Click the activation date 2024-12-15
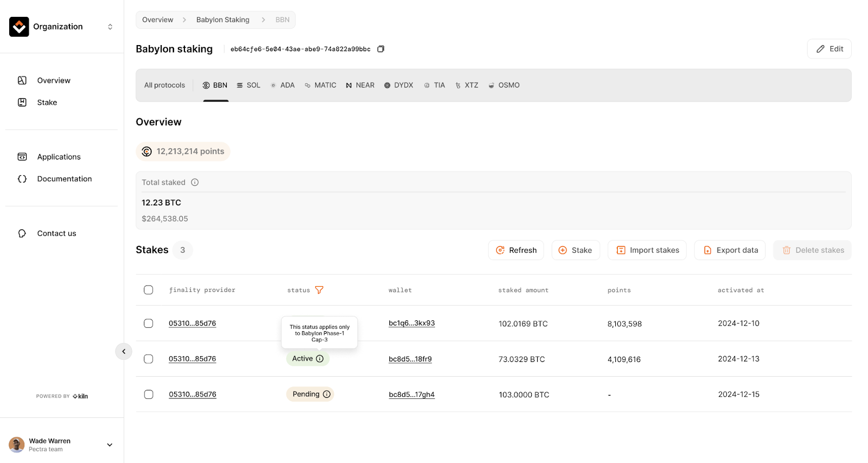This screenshot has height=463, width=868. coord(739,395)
